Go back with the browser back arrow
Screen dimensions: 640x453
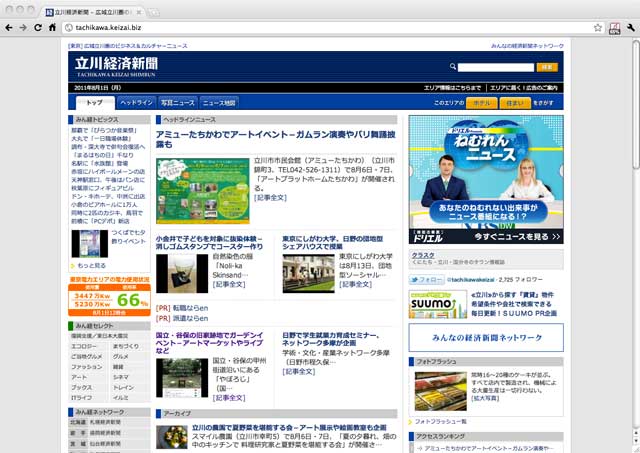click(9, 27)
